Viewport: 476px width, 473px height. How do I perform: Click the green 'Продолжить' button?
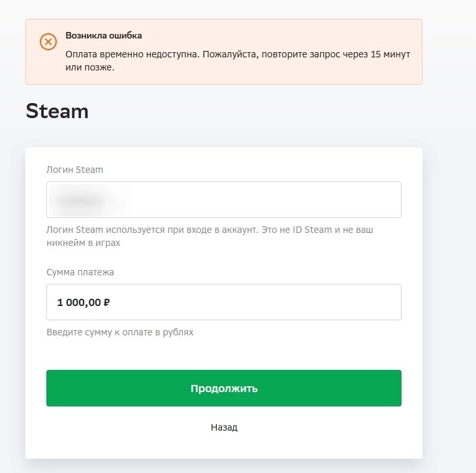224,388
